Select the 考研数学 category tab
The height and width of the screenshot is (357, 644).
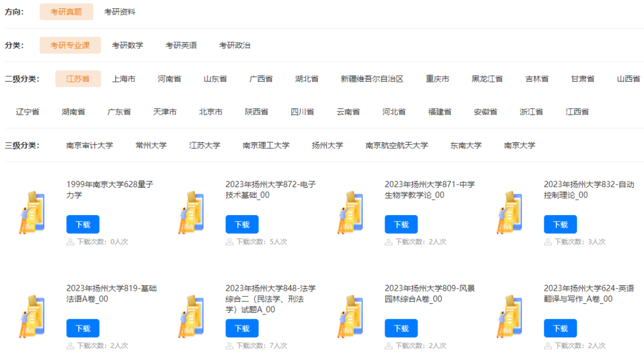tap(127, 45)
